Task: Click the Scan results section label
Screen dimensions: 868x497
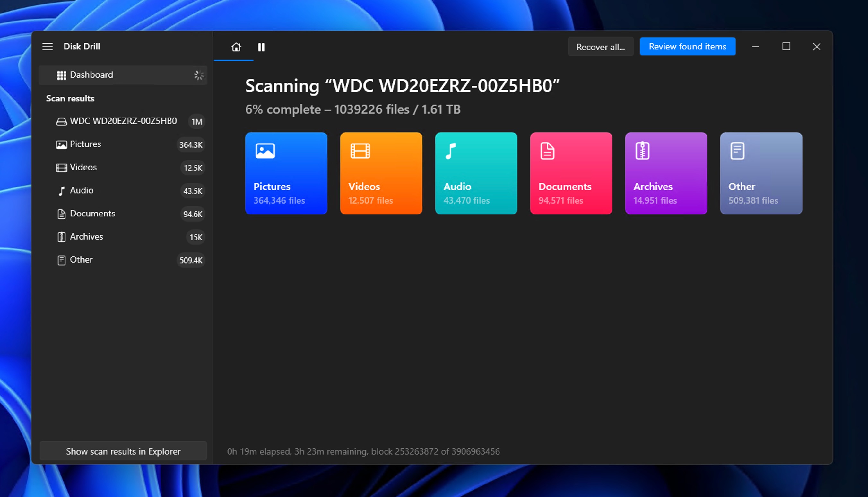Action: 70,98
